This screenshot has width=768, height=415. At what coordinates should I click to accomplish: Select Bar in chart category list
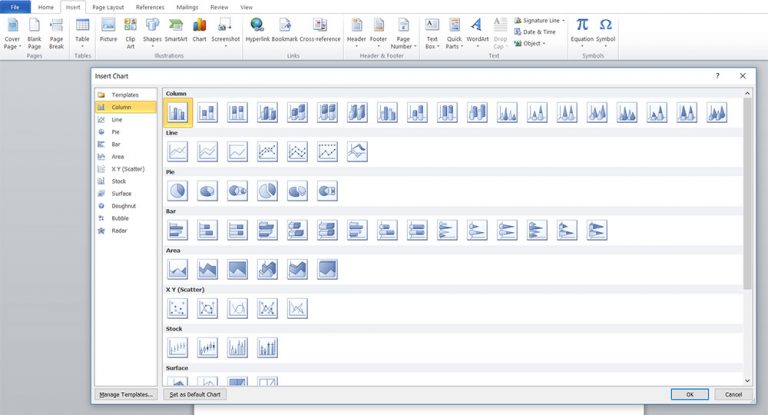116,144
